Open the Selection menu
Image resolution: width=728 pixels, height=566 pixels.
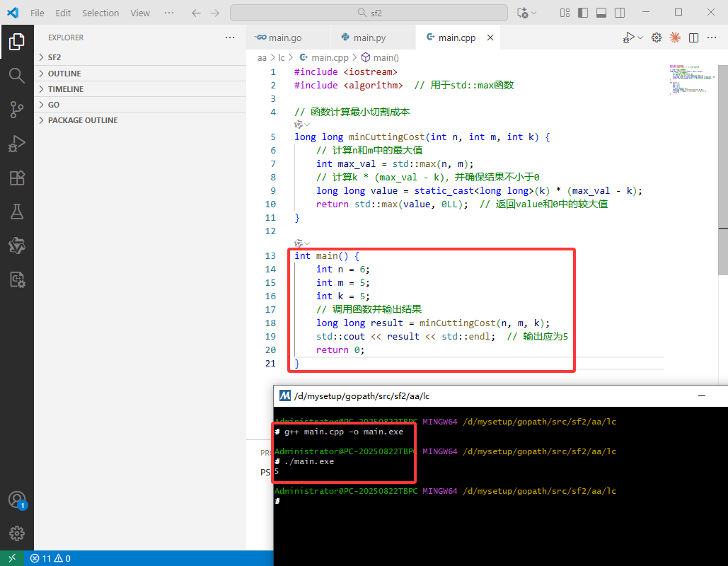100,13
